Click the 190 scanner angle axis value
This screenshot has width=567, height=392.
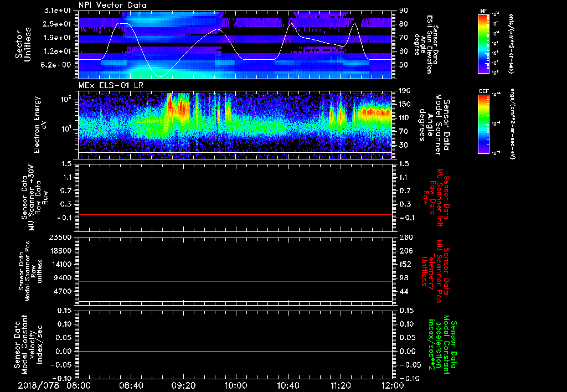(405, 91)
